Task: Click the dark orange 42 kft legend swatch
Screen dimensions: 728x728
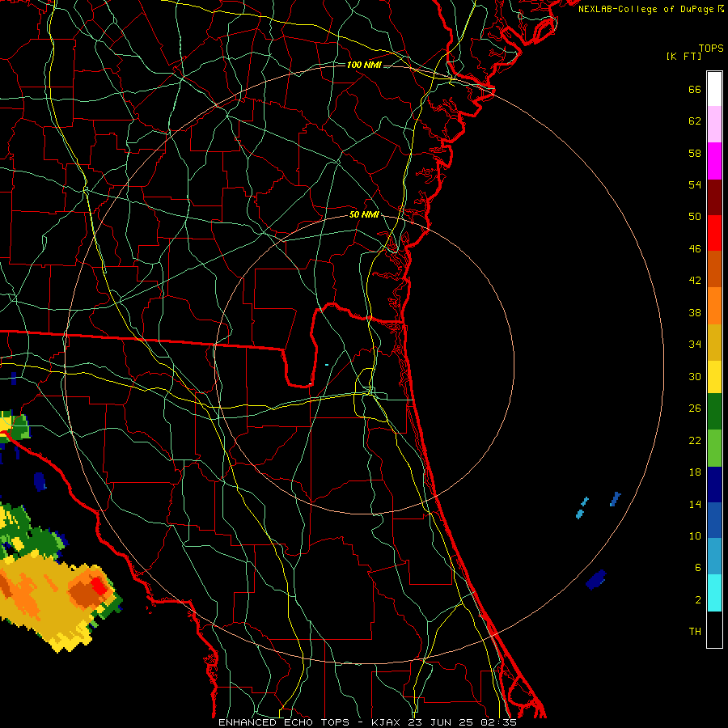Action: click(714, 269)
